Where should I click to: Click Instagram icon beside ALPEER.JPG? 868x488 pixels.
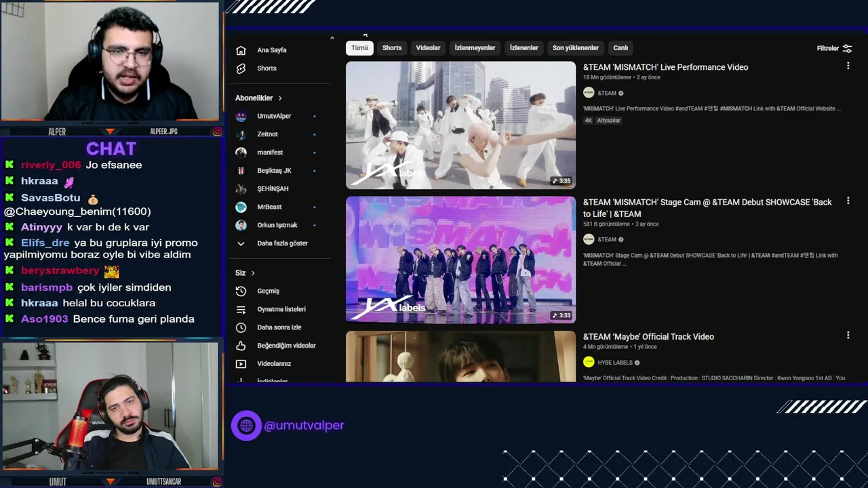click(x=218, y=131)
